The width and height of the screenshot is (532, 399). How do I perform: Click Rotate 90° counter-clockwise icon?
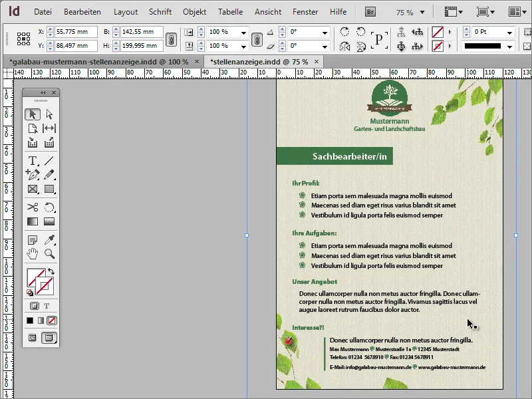coord(361,32)
